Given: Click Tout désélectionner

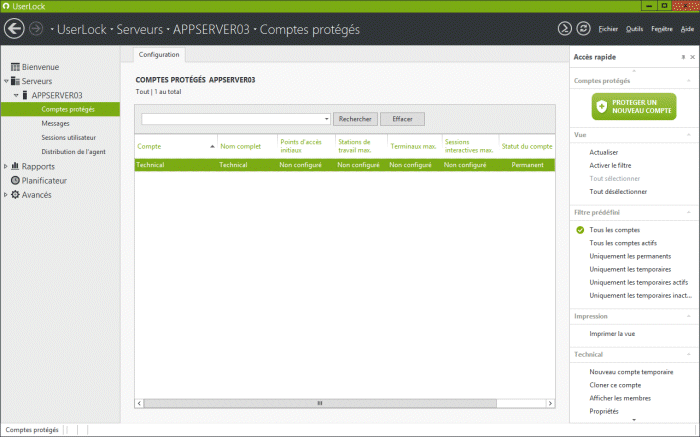Looking at the screenshot, I should coord(618,191).
